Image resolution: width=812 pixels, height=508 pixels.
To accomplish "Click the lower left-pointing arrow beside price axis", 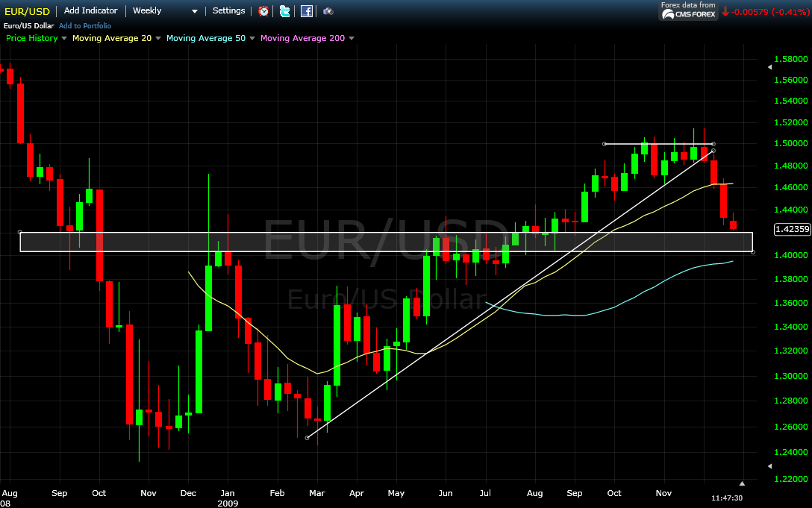I will (769, 466).
